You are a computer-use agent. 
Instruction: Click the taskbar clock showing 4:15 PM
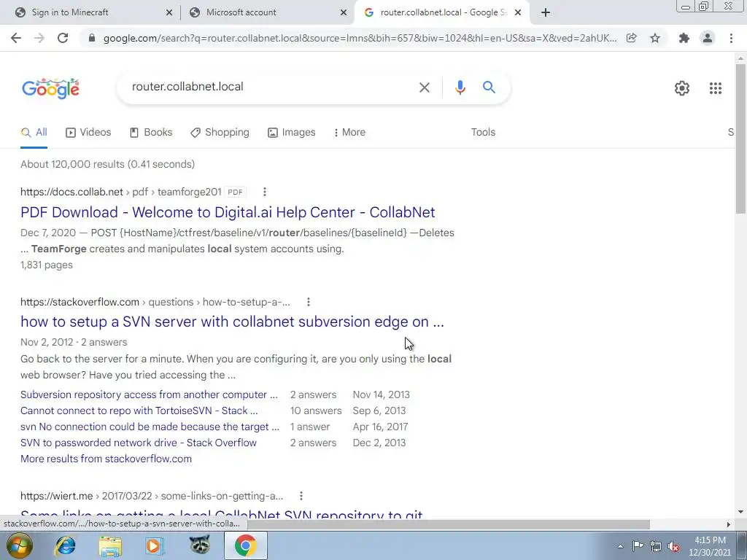pos(710,546)
